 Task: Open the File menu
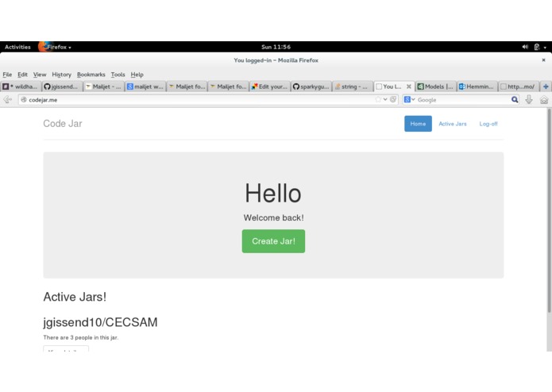tap(7, 75)
